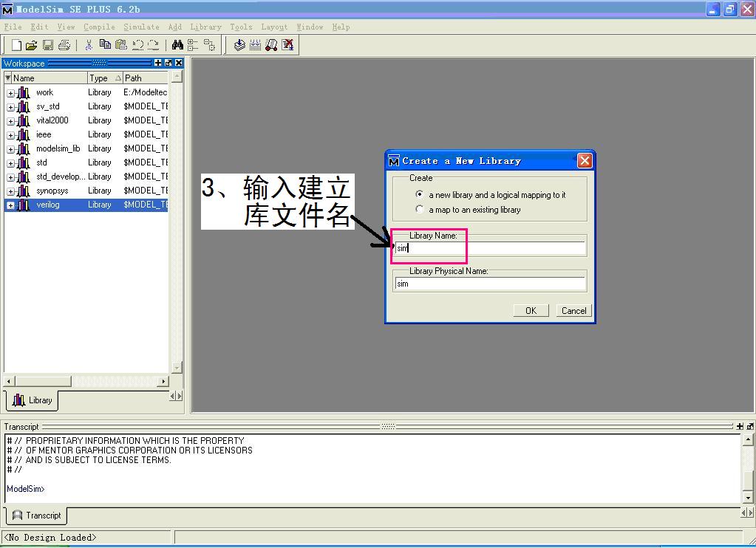Cancel the Create a New Library dialog
Image resolution: width=756 pixels, height=548 pixels.
573,311
